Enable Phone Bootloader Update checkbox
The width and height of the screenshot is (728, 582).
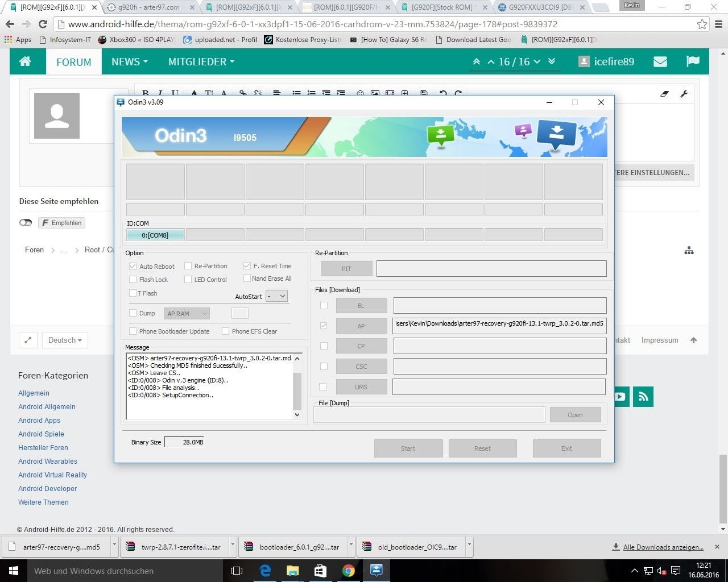[133, 331]
